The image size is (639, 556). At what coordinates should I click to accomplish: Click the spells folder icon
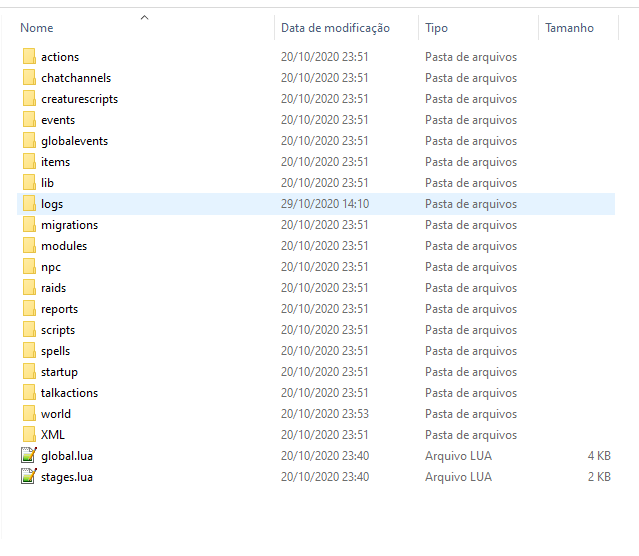tap(29, 351)
